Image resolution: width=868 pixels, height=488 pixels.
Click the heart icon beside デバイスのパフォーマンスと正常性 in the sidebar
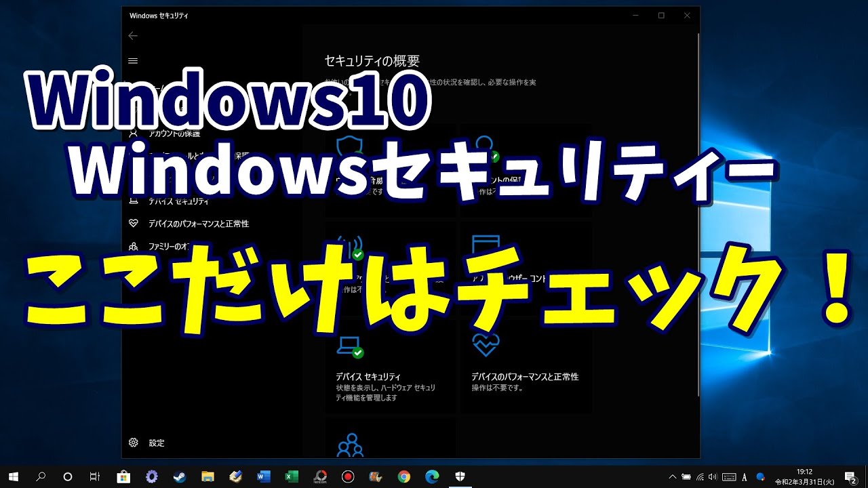(134, 223)
